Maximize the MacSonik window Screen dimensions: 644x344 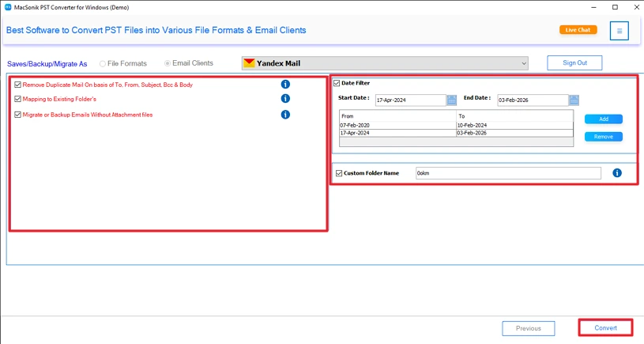(x=615, y=7)
